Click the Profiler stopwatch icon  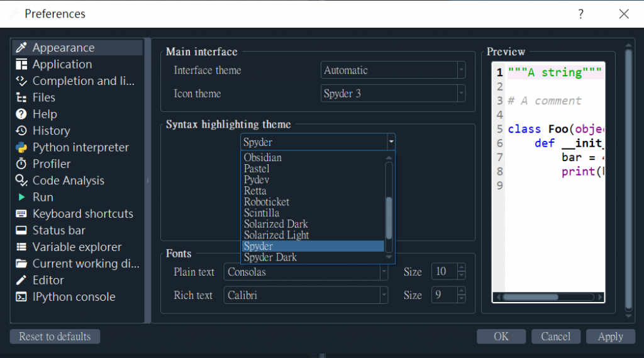tap(21, 164)
